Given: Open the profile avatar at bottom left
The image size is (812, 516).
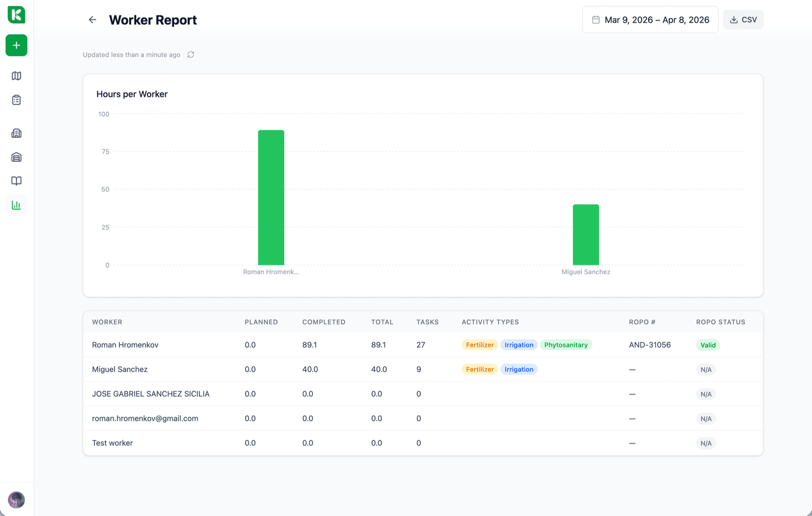Looking at the screenshot, I should pos(16,500).
